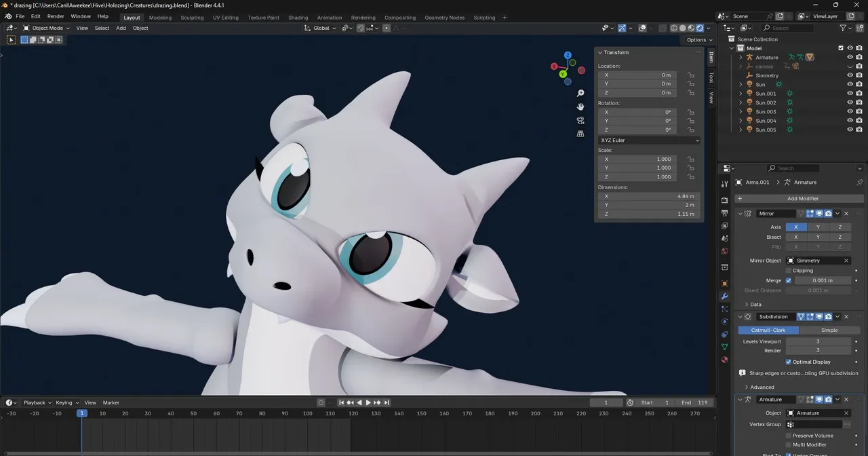This screenshot has height=456, width=868.
Task: Open Output properties tab icon
Action: pos(724,213)
